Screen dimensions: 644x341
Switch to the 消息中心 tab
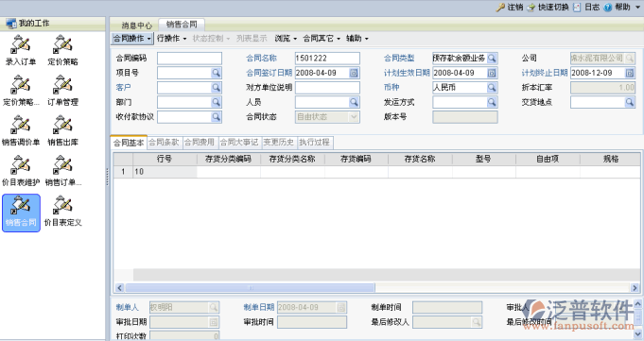click(137, 26)
